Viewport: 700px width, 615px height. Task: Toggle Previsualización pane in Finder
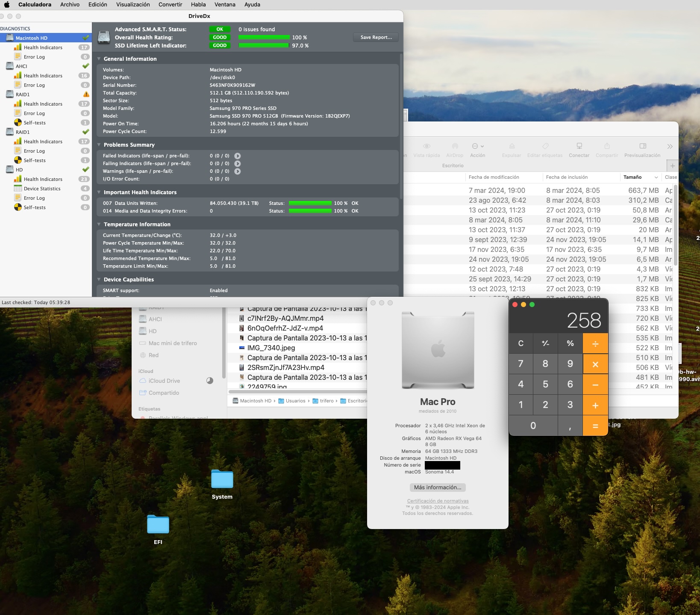(x=642, y=146)
